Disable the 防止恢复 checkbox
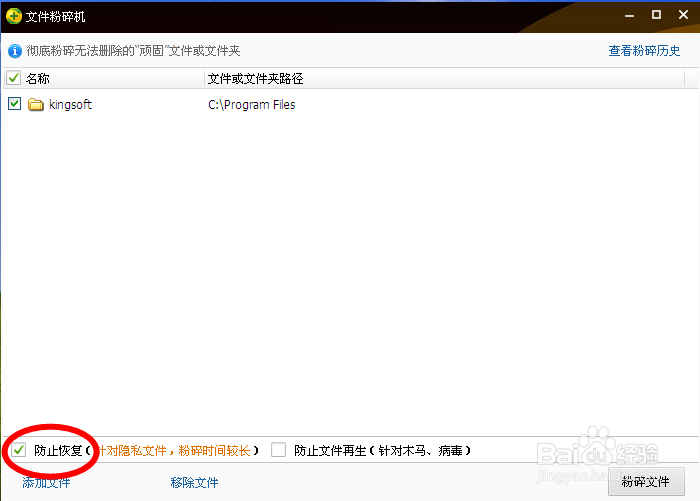700x501 pixels. (19, 450)
